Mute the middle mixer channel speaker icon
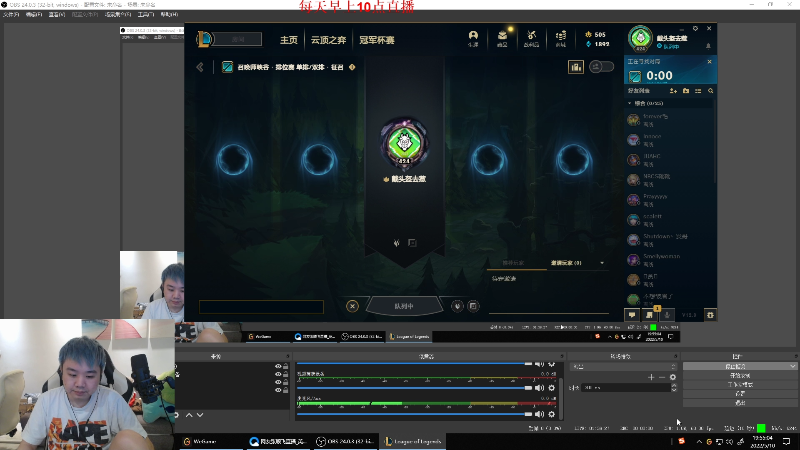 point(539,388)
